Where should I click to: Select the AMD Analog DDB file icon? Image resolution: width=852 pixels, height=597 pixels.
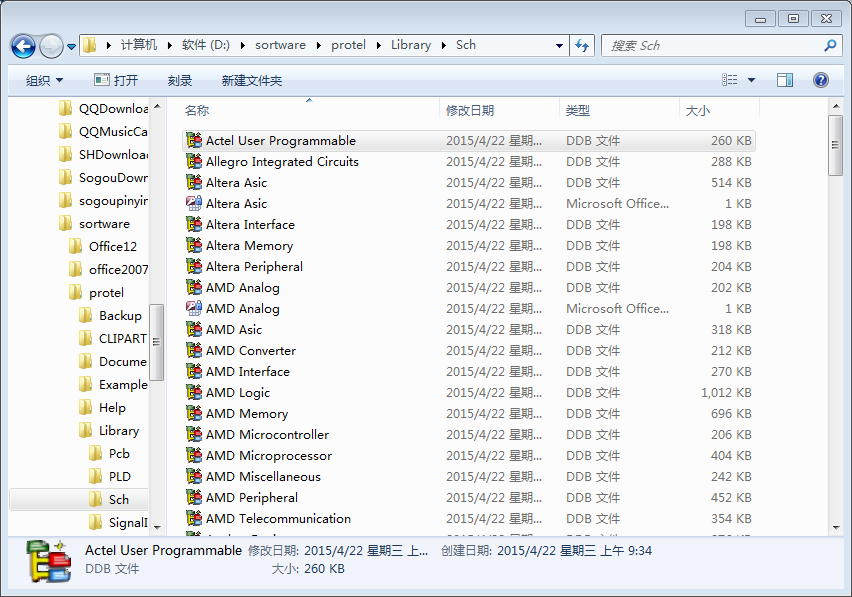pyautogui.click(x=194, y=288)
